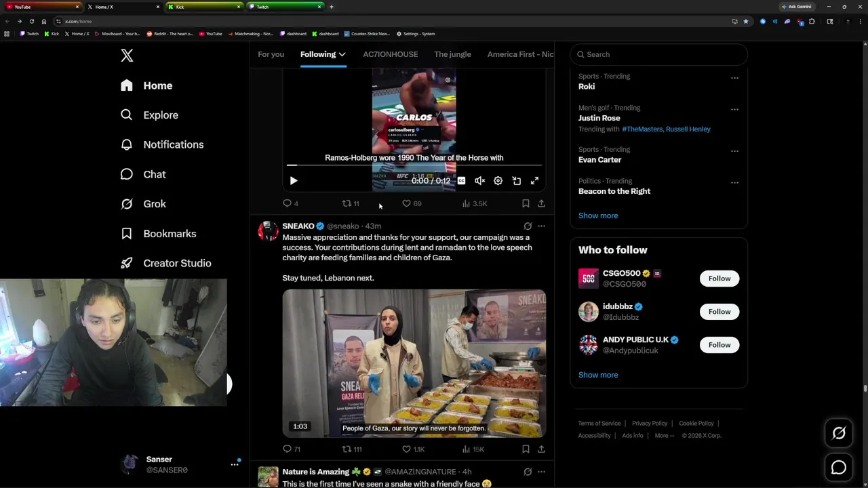The height and width of the screenshot is (488, 868).
Task: Bookmark the SNEAKO post
Action: [x=526, y=449]
